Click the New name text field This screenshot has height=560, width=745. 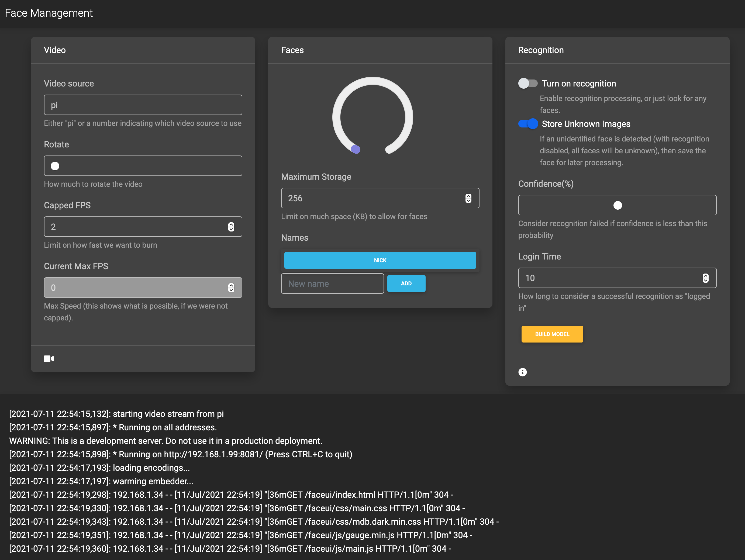332,284
